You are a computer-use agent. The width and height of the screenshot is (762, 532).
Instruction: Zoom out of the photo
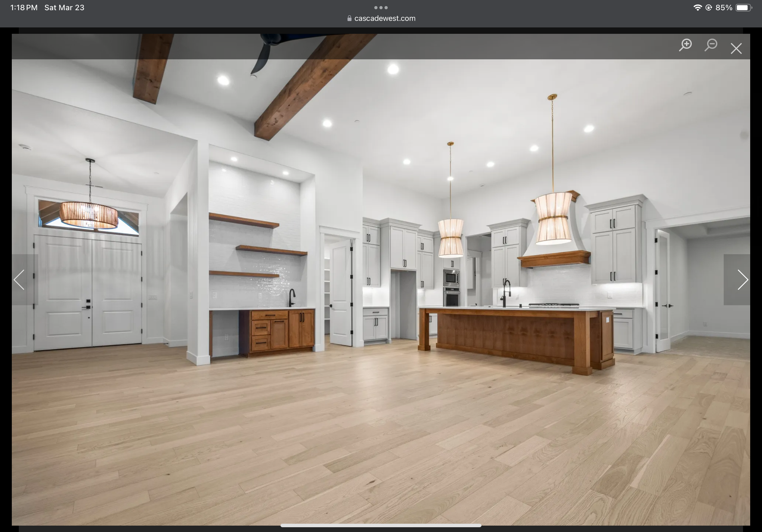point(711,45)
